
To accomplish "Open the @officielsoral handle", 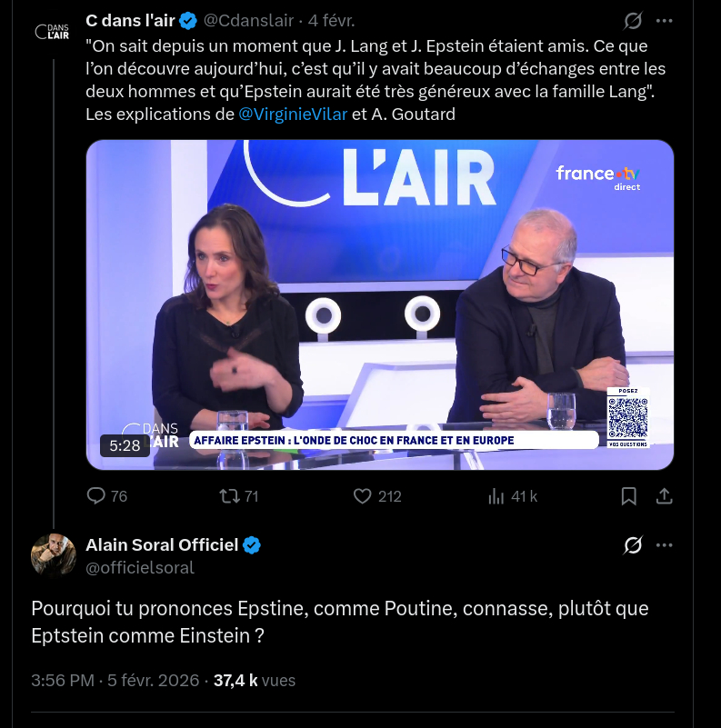I will click(x=140, y=568).
